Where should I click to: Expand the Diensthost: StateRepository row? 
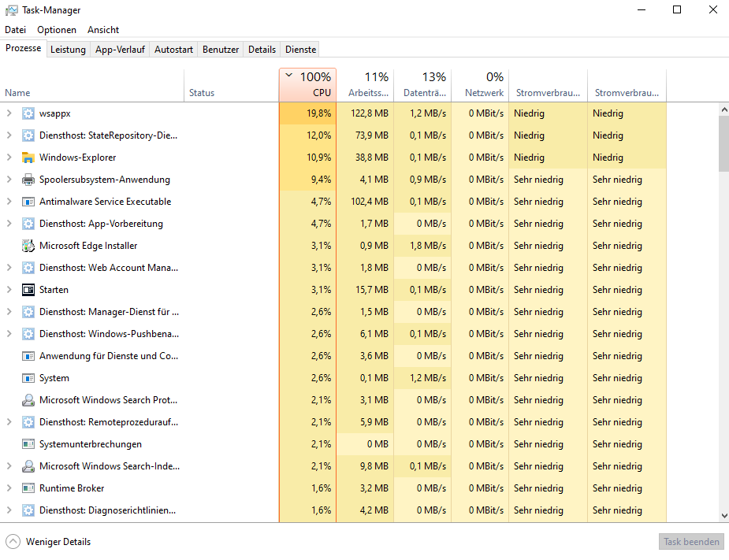pos(9,135)
